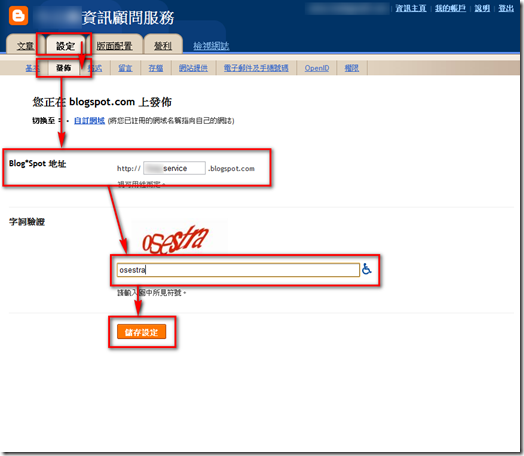Select the 設定 tab
The height and width of the screenshot is (456, 524).
pyautogui.click(x=65, y=46)
